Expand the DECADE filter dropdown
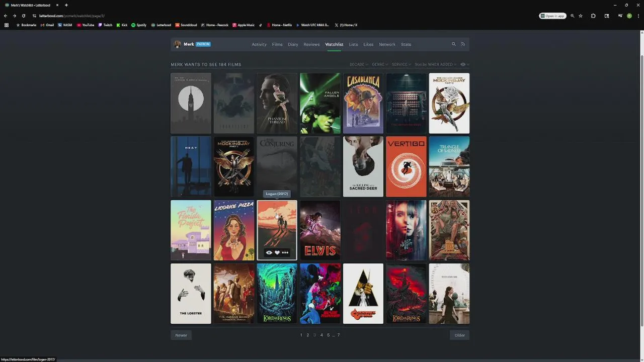Viewport: 644px width, 362px height. pos(359,64)
